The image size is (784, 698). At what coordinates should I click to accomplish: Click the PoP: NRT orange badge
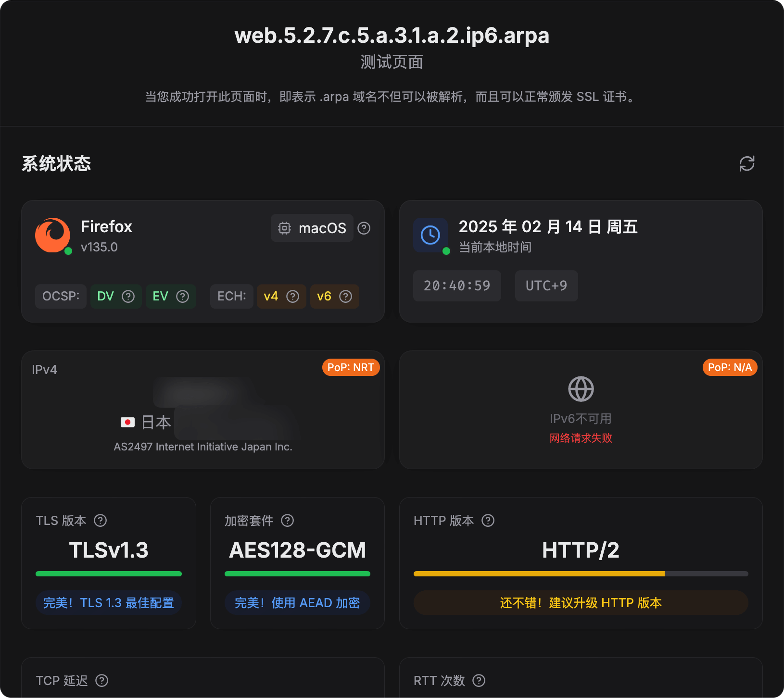tap(351, 367)
